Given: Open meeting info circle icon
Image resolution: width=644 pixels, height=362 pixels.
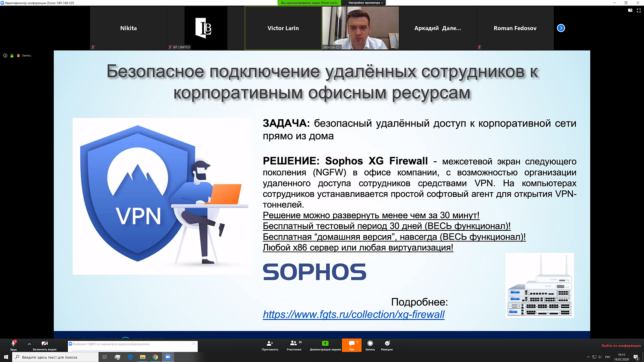Looking at the screenshot, I should click(x=5, y=55).
